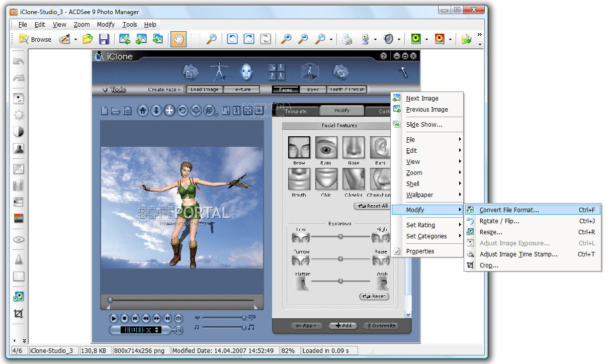The height and width of the screenshot is (364, 606).
Task: Print the image using the printer icon
Action: (348, 39)
